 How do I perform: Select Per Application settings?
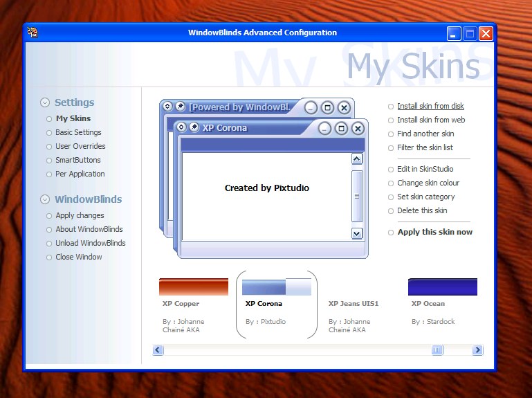tap(80, 174)
